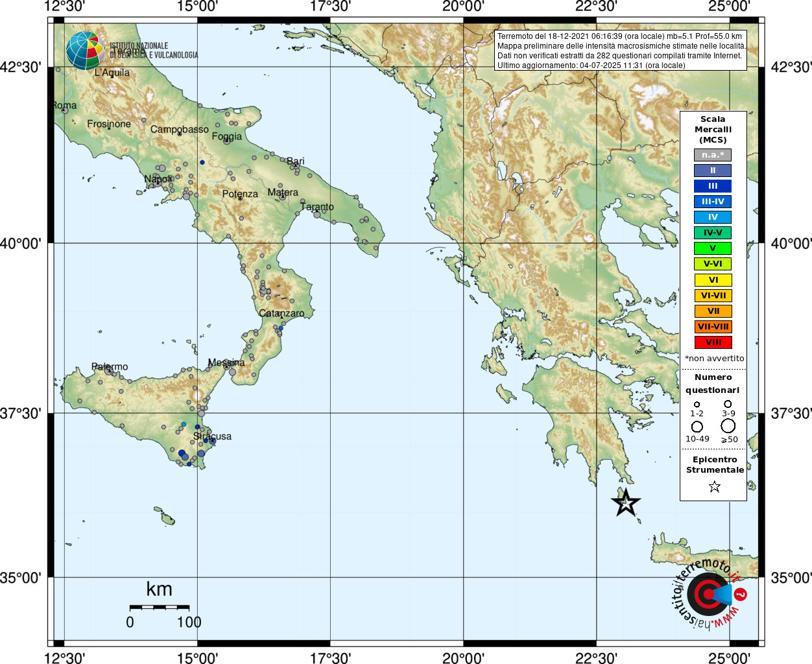812x664 pixels.
Task: Click the 35°00' latitude label on right
Action: pos(791,578)
